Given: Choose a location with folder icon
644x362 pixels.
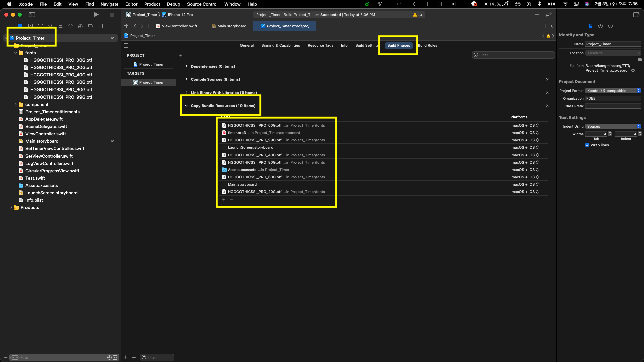Looking at the screenshot, I should pyautogui.click(x=639, y=60).
